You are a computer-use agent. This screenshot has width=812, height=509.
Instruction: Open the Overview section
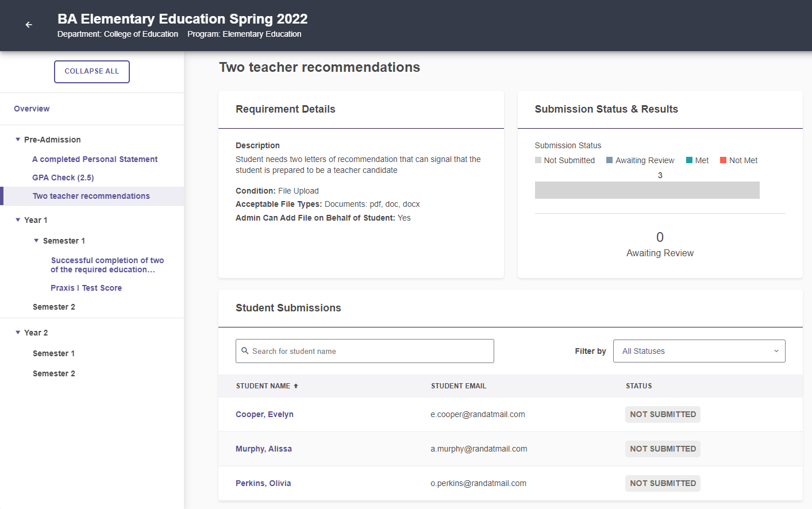(32, 109)
